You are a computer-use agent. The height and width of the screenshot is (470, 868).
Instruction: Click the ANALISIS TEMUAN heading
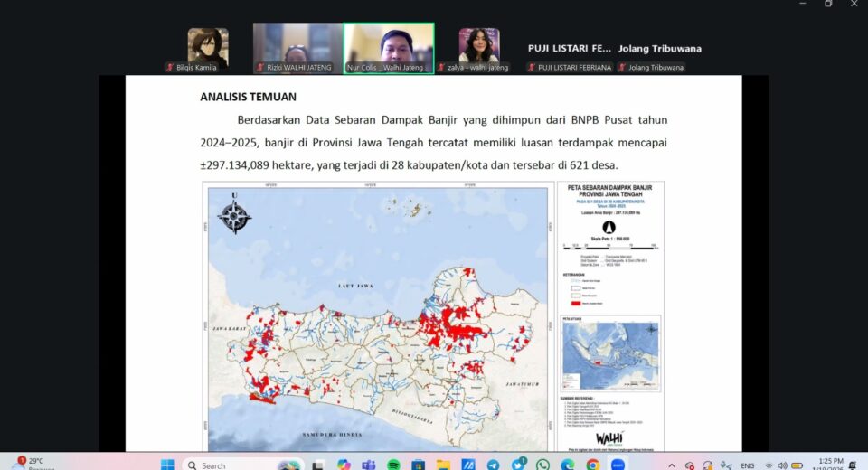(248, 97)
